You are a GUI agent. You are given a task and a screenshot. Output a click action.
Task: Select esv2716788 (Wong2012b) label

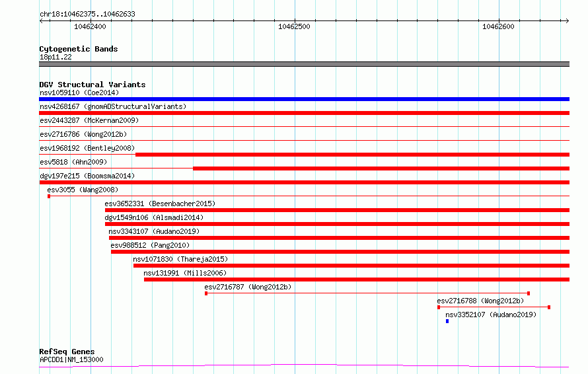pyautogui.click(x=480, y=301)
